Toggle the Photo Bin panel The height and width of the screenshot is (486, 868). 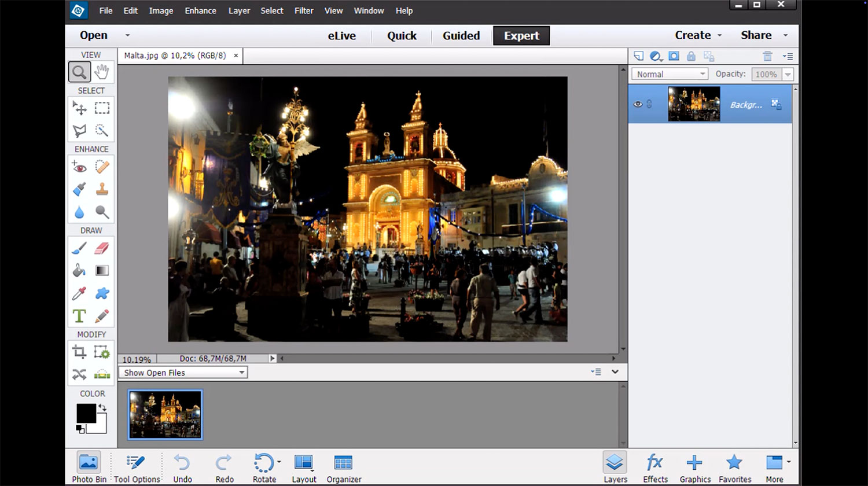(x=89, y=467)
